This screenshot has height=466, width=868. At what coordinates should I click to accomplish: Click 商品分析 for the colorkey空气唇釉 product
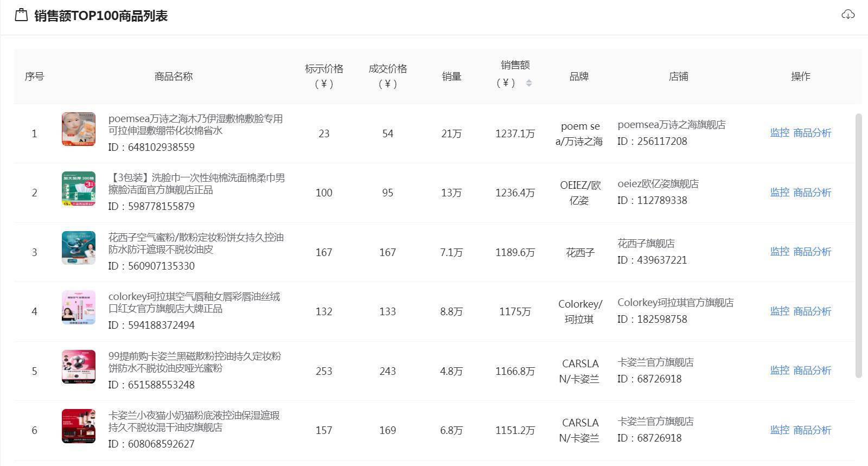(x=812, y=311)
